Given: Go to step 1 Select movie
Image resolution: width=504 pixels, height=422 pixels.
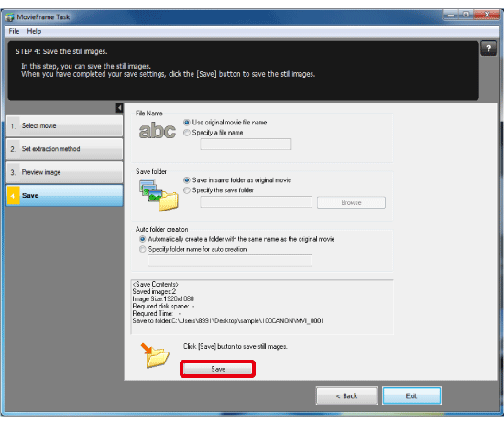Looking at the screenshot, I should coord(64,126).
